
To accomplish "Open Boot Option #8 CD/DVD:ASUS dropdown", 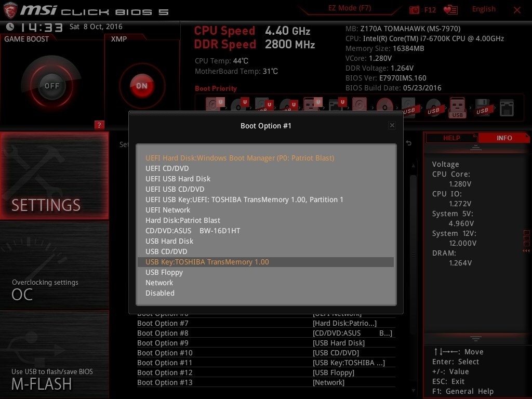I will click(352, 333).
